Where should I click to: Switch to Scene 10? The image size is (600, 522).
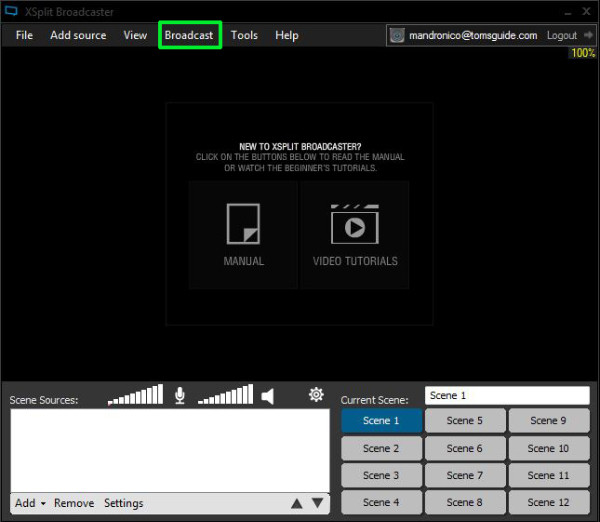(x=549, y=448)
